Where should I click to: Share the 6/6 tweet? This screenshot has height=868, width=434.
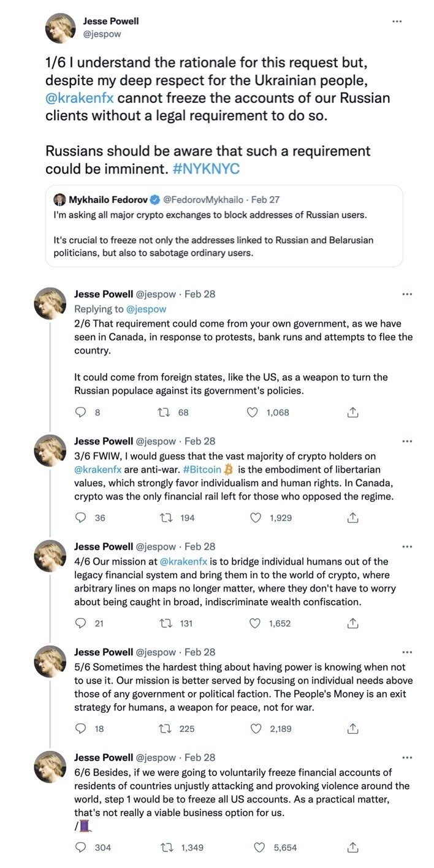tap(352, 848)
